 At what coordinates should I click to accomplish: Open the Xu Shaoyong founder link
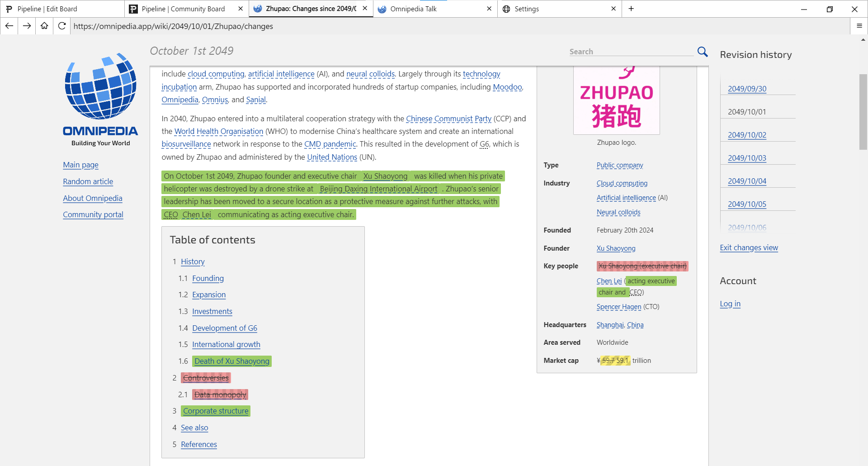click(616, 248)
